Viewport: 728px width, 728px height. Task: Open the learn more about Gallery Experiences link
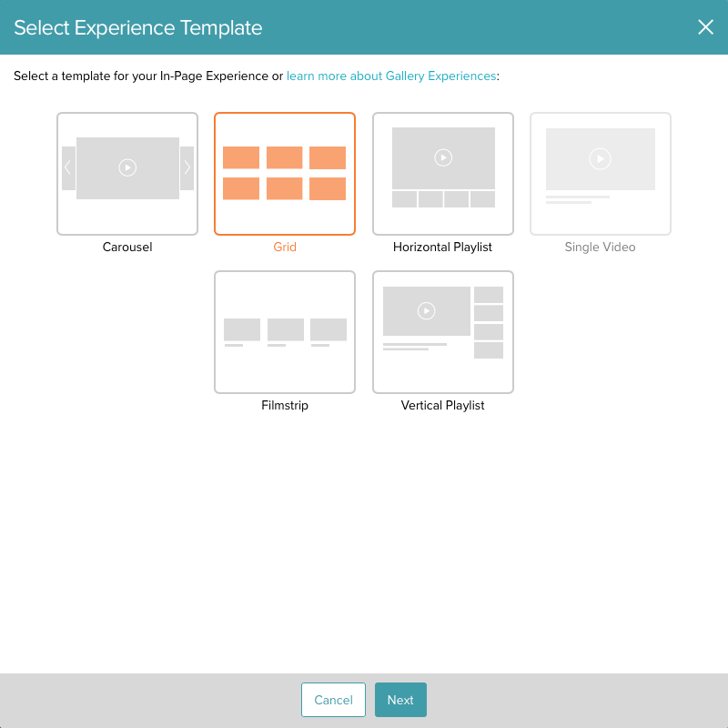point(391,76)
